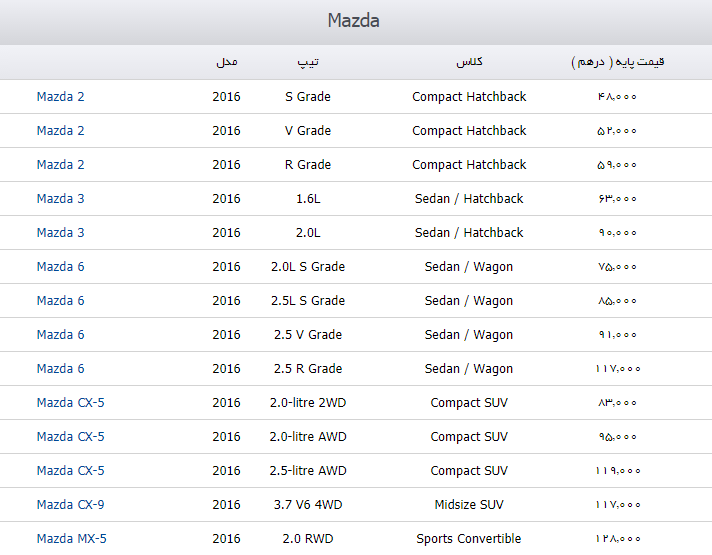The height and width of the screenshot is (555, 712).
Task: Select the price '۹۰,۰۰۰' cell
Action: point(618,233)
